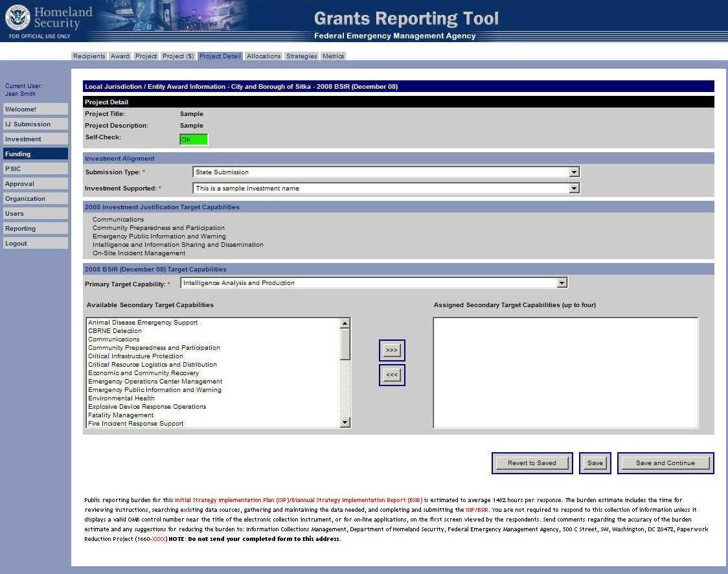Click the Revert to Saved button
Viewport: 728px width, 574px height.
(532, 463)
